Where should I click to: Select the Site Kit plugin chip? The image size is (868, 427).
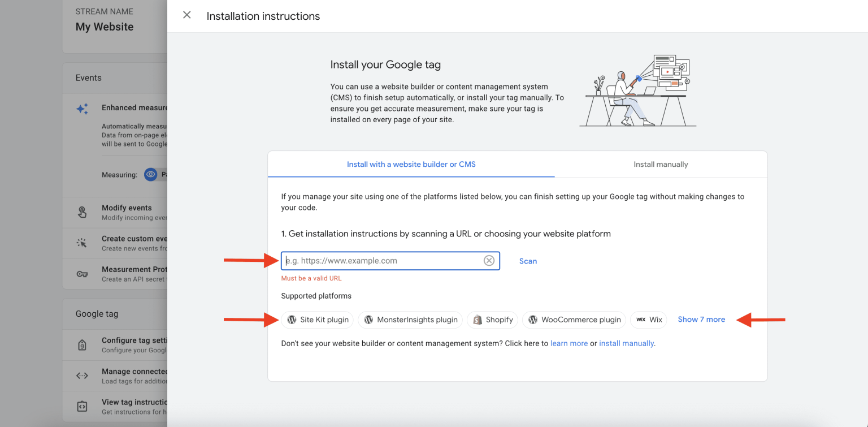pyautogui.click(x=318, y=320)
